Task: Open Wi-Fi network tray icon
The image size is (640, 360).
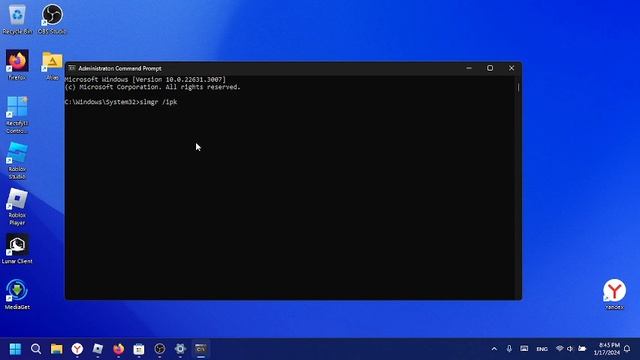Action: [560, 349]
